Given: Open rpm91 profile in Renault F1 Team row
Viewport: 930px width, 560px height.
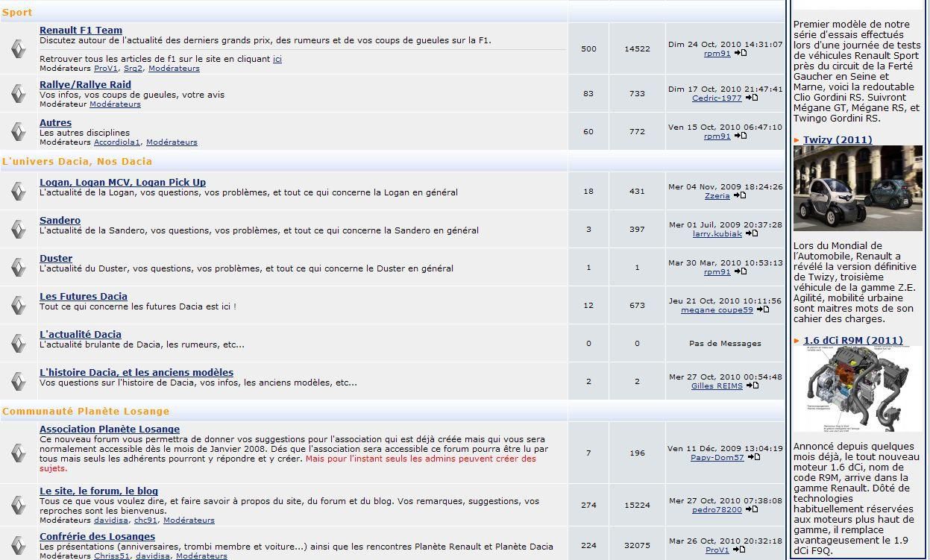Looking at the screenshot, I should 717,54.
